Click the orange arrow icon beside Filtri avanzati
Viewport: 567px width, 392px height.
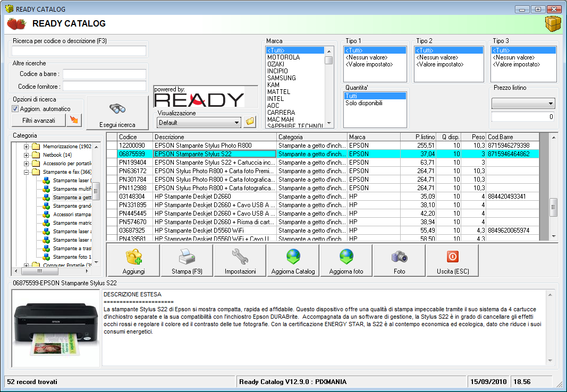pyautogui.click(x=74, y=120)
